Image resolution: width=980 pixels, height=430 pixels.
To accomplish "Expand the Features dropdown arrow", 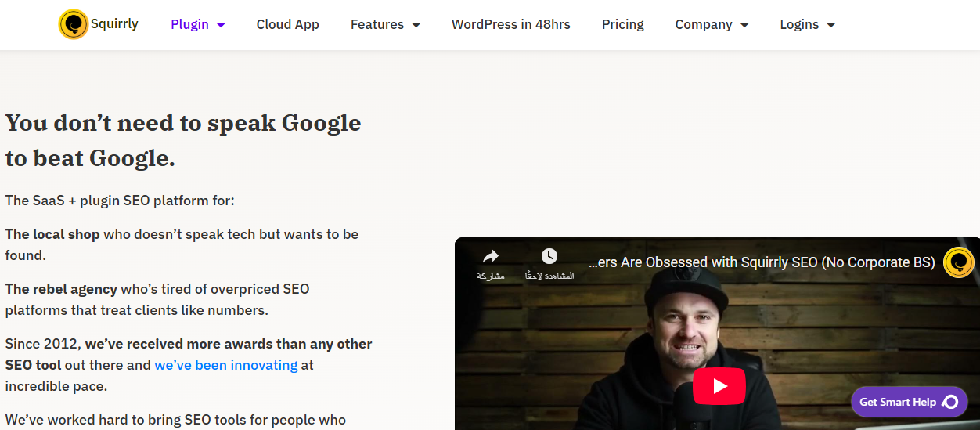I will coord(416,25).
